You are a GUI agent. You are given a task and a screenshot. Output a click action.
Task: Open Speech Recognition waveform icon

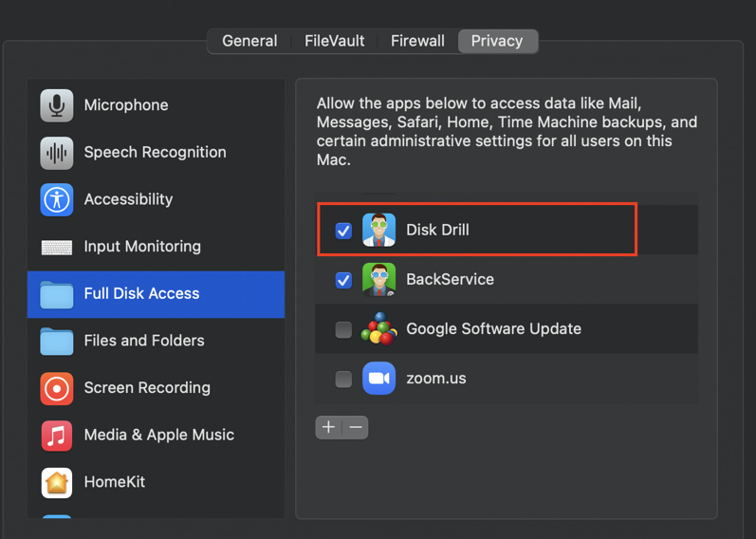57,153
